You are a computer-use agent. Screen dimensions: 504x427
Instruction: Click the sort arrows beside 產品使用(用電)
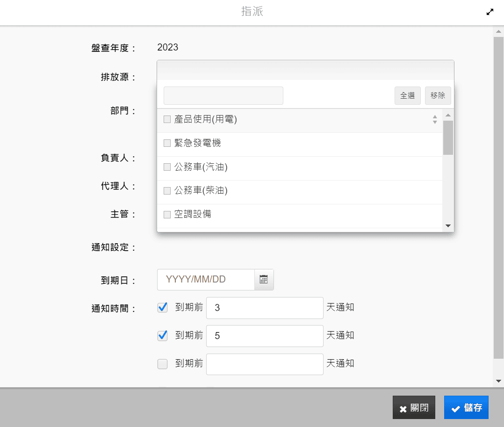(435, 120)
